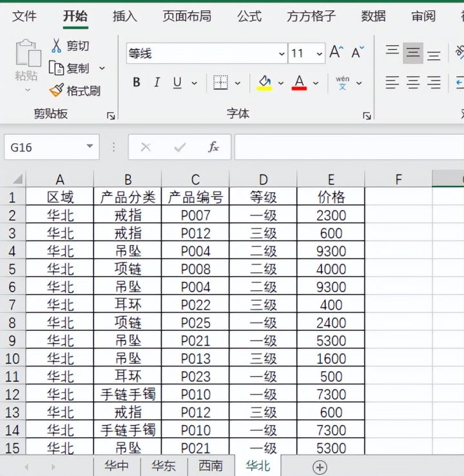Select row 8 header

pos(12,322)
